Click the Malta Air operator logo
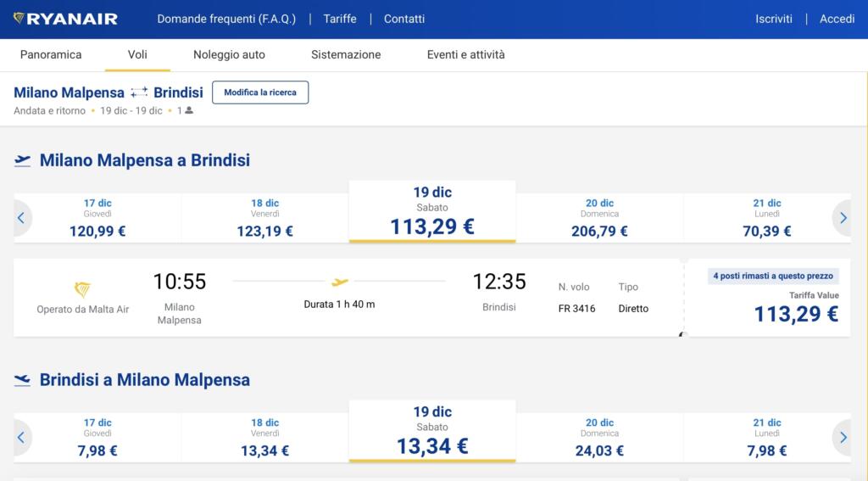Viewport: 868px width, 481px height. click(82, 289)
